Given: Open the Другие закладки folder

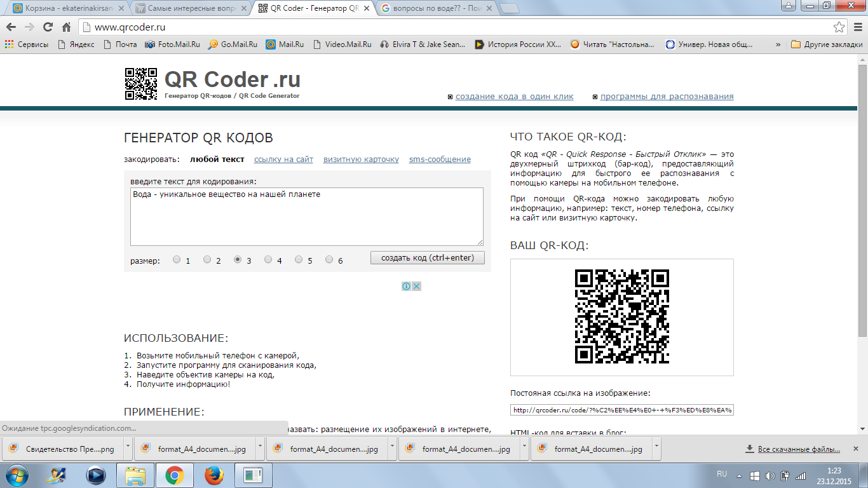Looking at the screenshot, I should click(x=827, y=44).
